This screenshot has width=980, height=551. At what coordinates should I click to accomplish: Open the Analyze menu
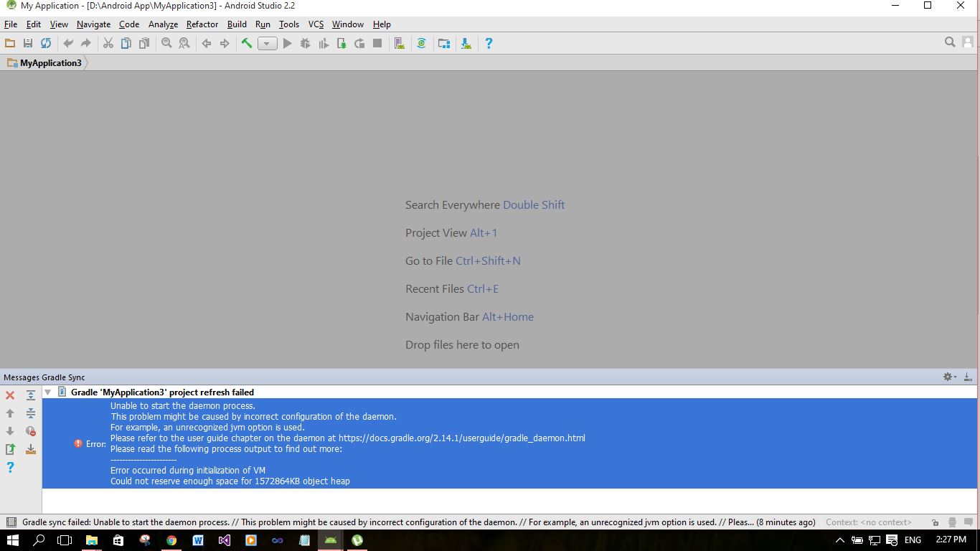click(x=163, y=24)
